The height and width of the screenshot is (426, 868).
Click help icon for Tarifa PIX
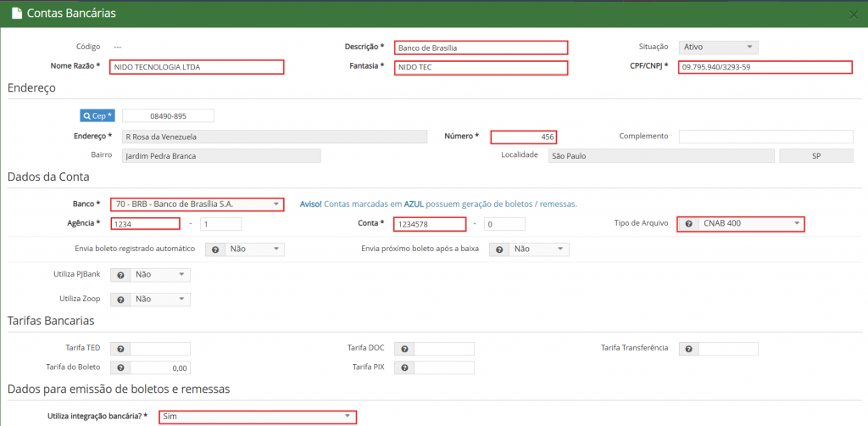[404, 367]
